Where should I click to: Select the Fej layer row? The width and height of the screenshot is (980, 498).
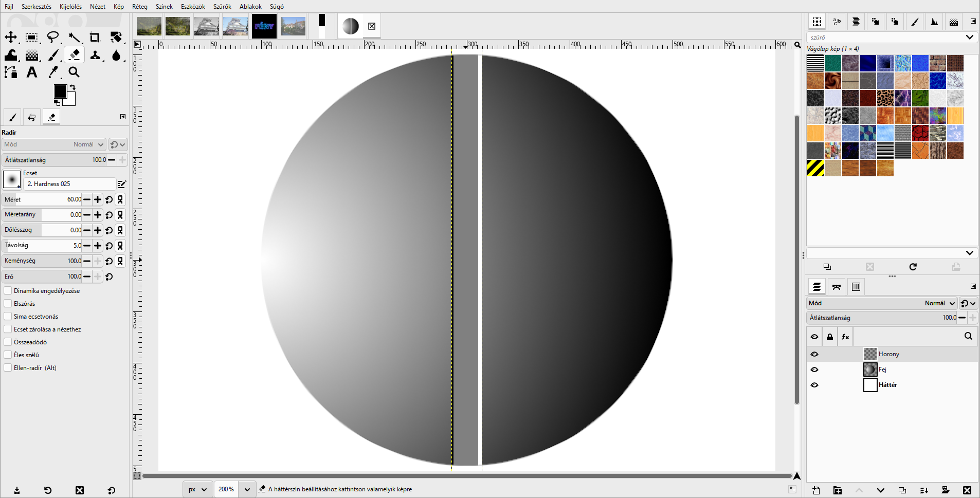click(x=892, y=370)
